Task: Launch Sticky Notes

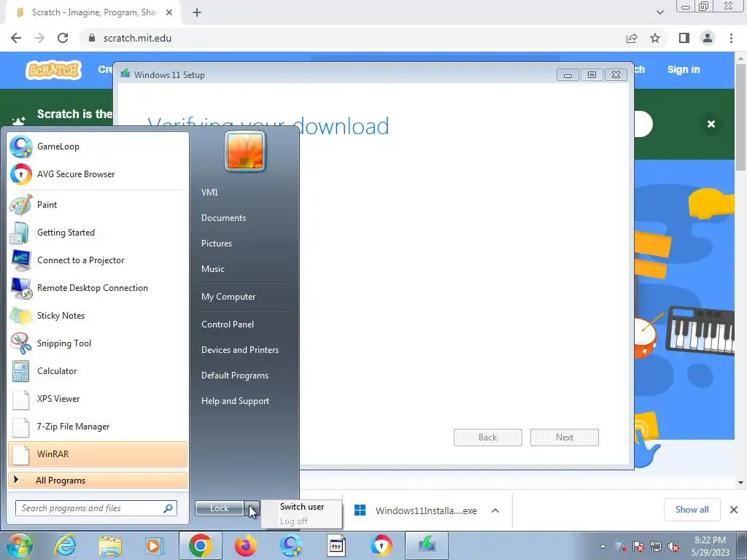Action: (98, 316)
